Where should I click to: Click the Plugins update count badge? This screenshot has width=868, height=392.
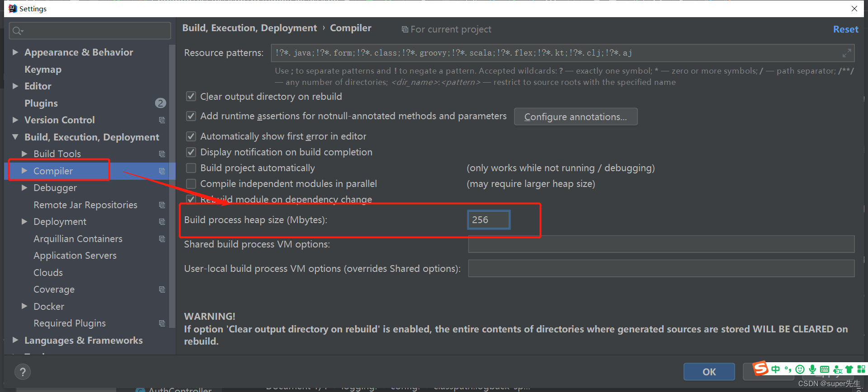pos(160,103)
